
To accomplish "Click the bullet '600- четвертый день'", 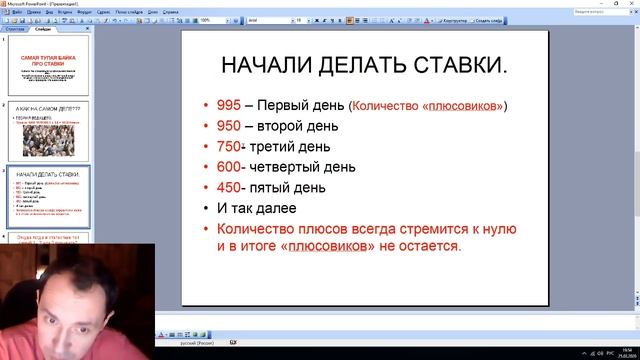I will pyautogui.click(x=286, y=167).
